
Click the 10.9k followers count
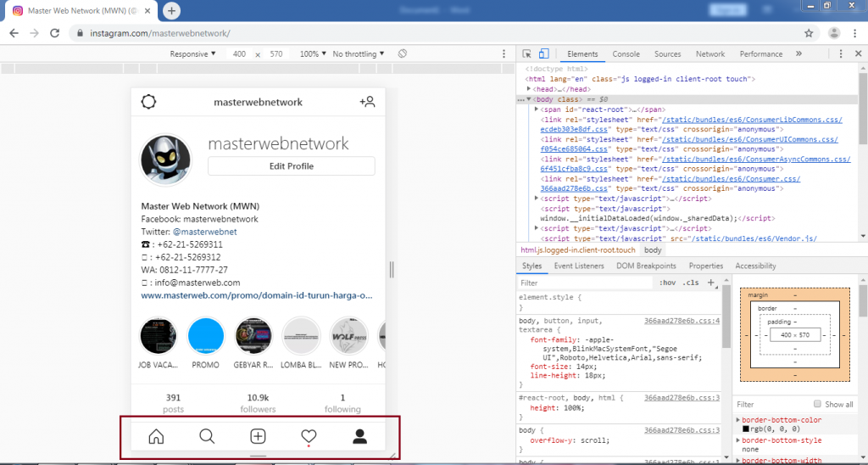258,403
